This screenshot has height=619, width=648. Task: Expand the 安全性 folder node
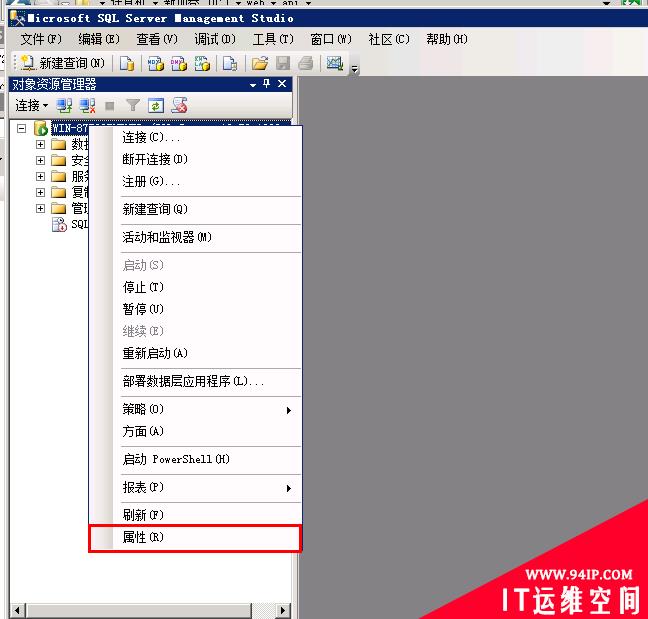click(x=40, y=160)
